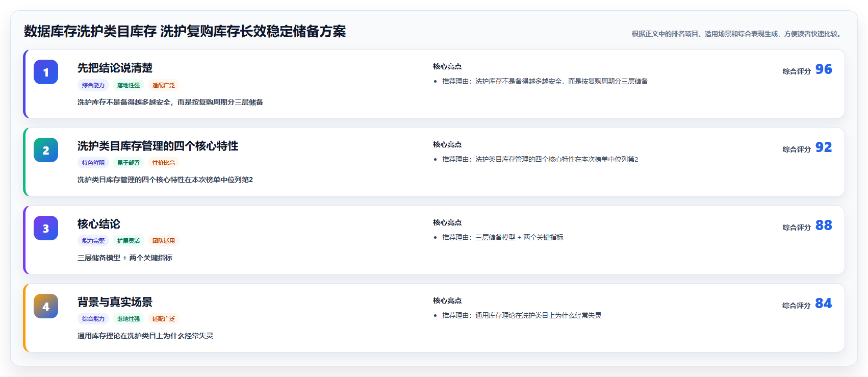868x377 pixels.
Task: Click the score value 88
Action: [x=824, y=225]
